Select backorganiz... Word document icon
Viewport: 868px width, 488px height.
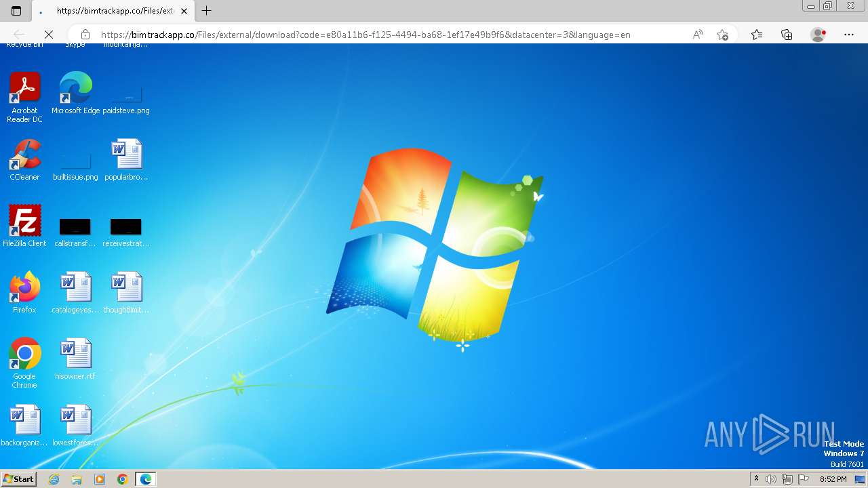point(25,425)
